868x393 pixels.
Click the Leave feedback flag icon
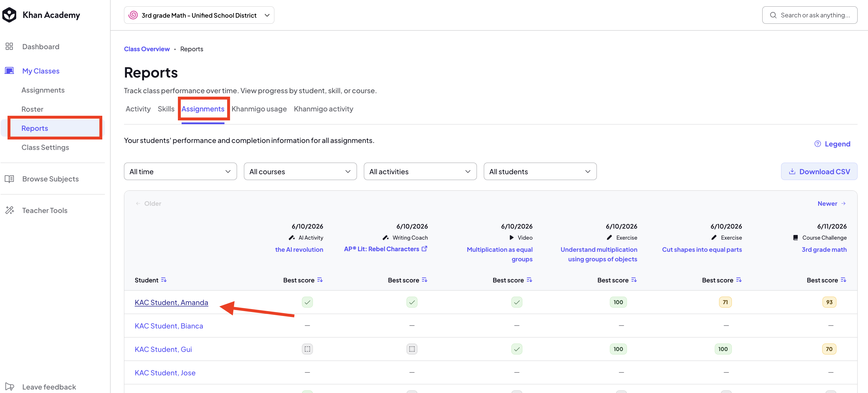pos(10,387)
